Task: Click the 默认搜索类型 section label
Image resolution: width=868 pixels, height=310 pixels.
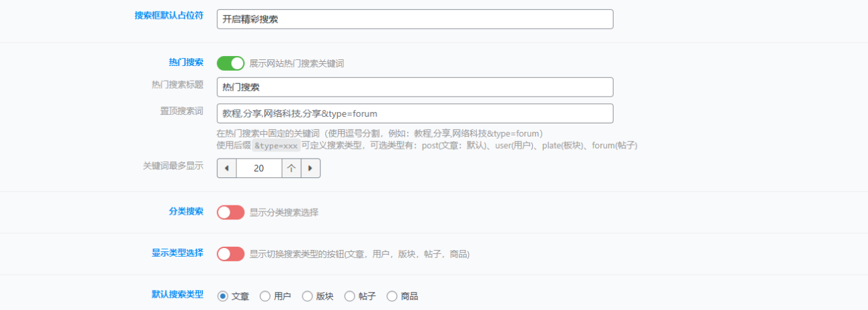Action: (x=178, y=294)
